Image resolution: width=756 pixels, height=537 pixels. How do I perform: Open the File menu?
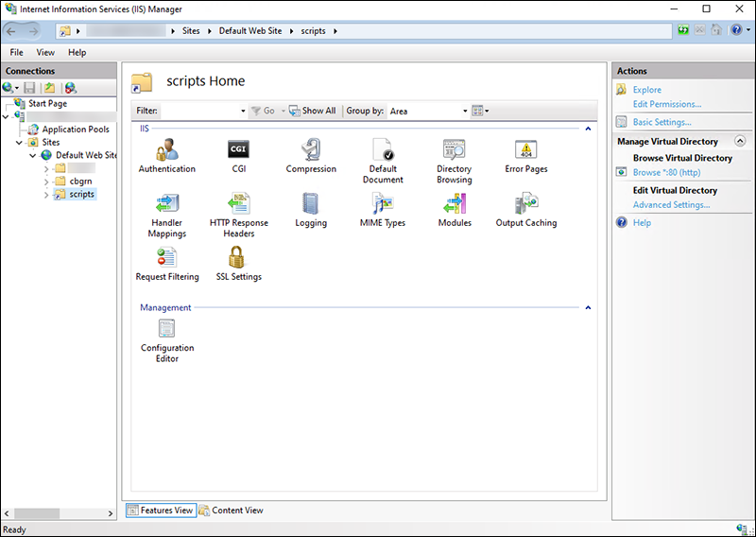coord(16,52)
